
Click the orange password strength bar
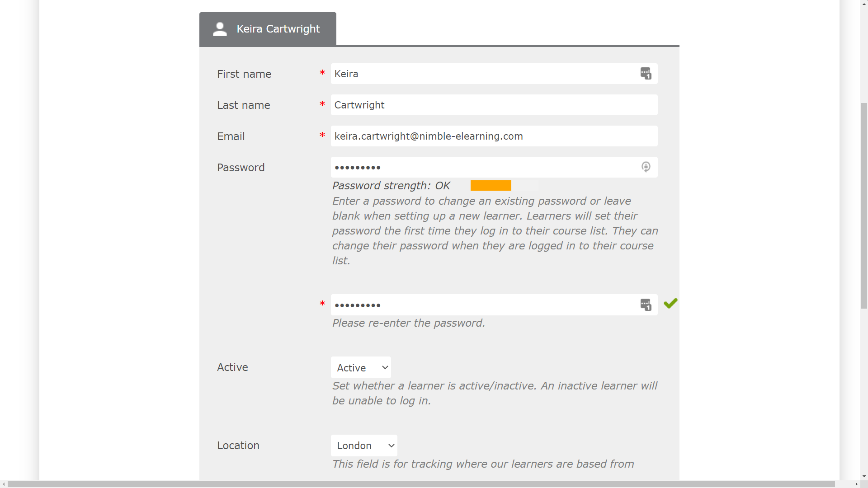(x=491, y=186)
